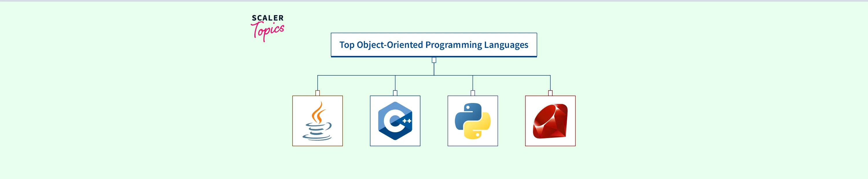Click the word "Languages" in the title
868x179 pixels.
tap(506, 45)
